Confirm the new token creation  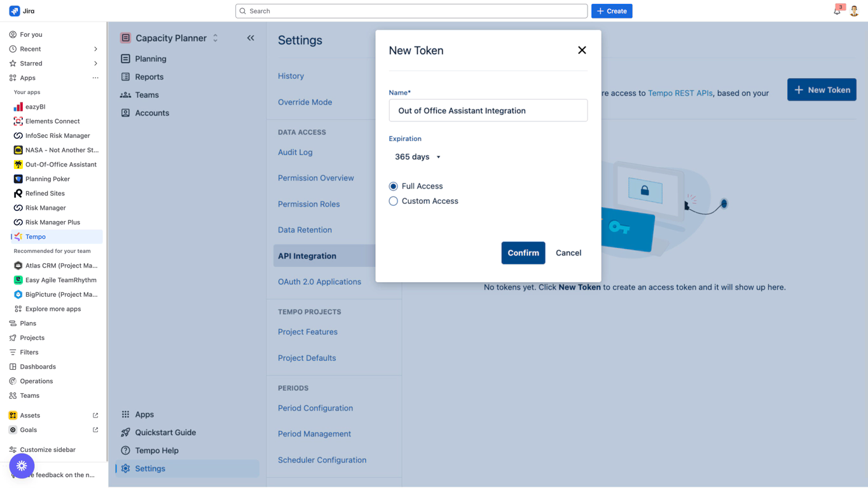coord(523,253)
